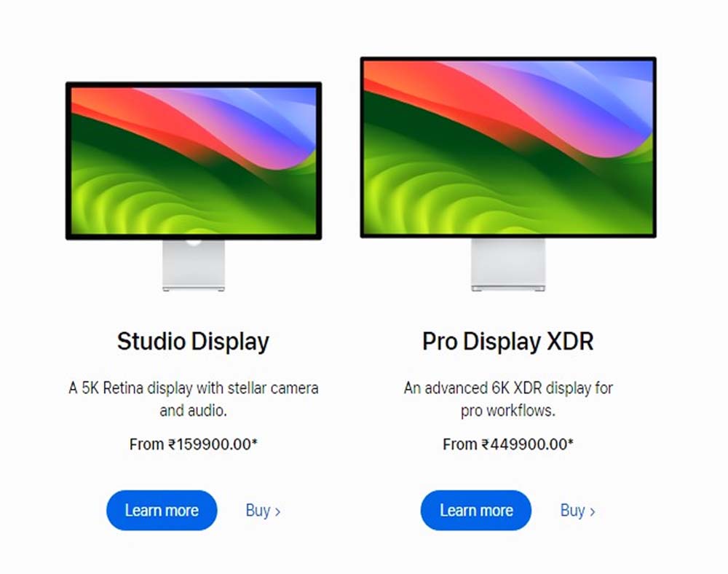
Task: Click the rupee symbol in Studio Display price
Action: (x=172, y=444)
